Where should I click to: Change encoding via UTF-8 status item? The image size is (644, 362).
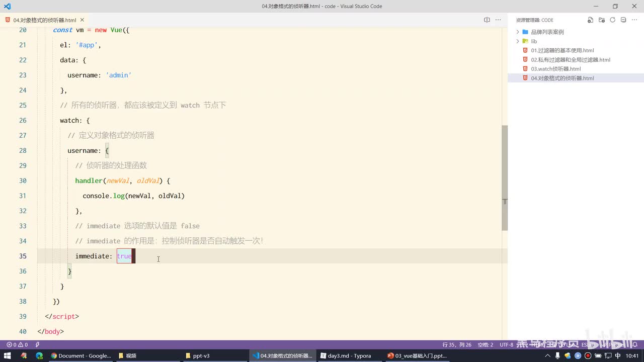506,344
